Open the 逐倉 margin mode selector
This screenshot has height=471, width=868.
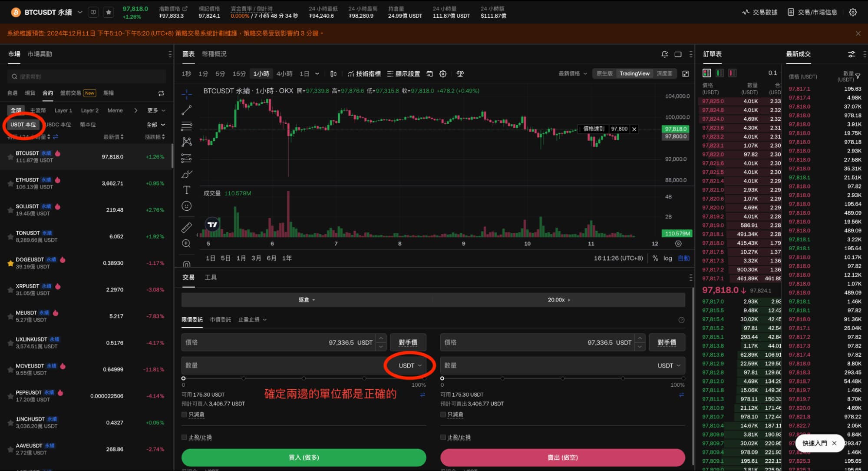pos(307,300)
